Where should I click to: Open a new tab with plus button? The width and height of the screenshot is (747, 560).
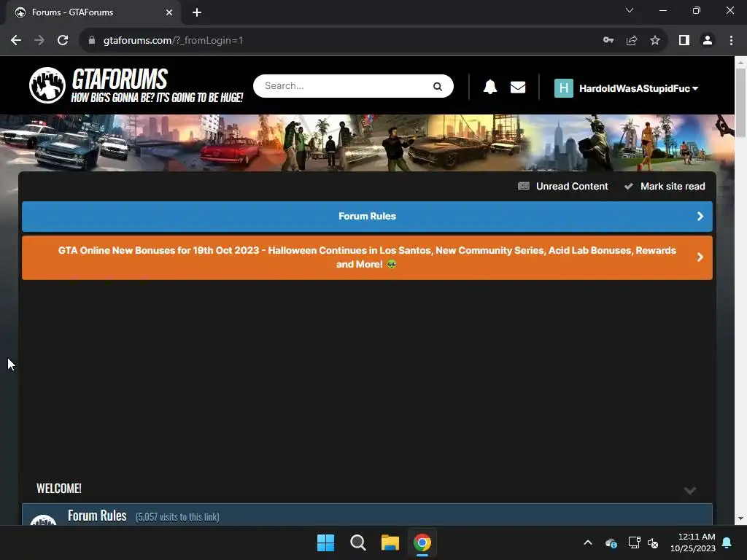click(x=197, y=12)
